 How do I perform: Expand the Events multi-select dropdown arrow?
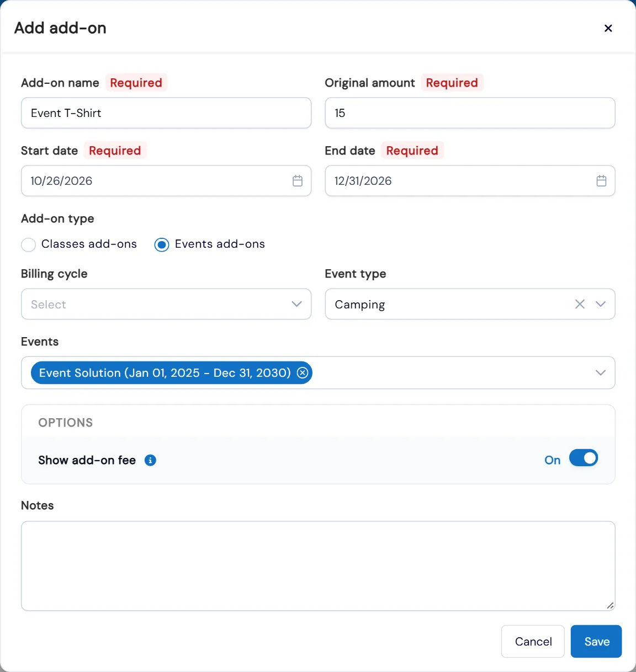point(601,373)
